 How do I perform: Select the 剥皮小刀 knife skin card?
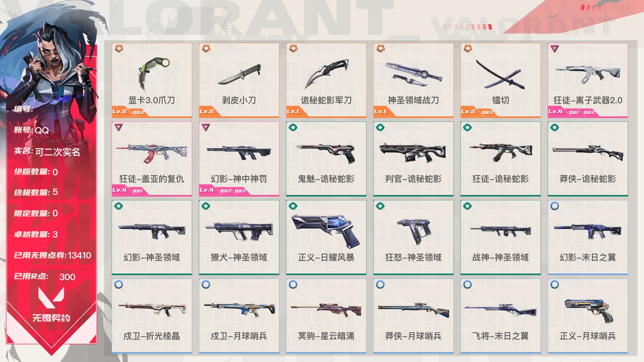point(239,80)
